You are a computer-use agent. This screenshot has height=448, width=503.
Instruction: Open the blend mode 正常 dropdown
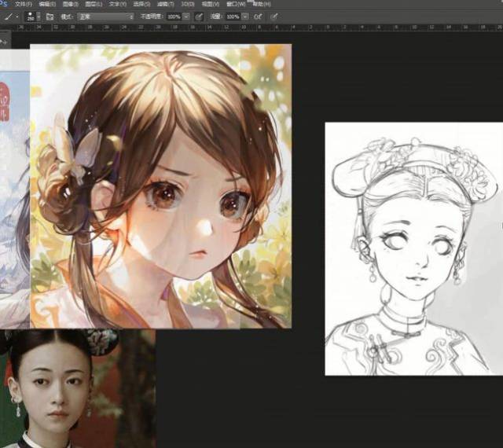click(105, 17)
